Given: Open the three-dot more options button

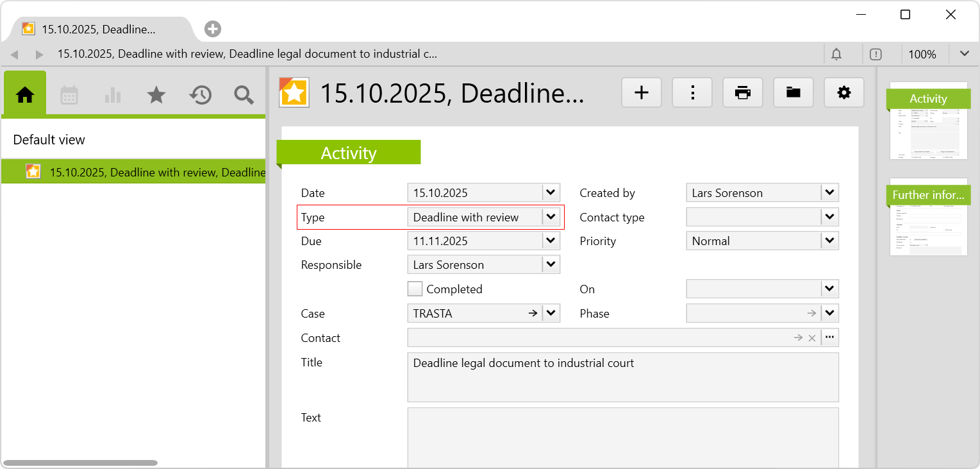Looking at the screenshot, I should point(692,92).
